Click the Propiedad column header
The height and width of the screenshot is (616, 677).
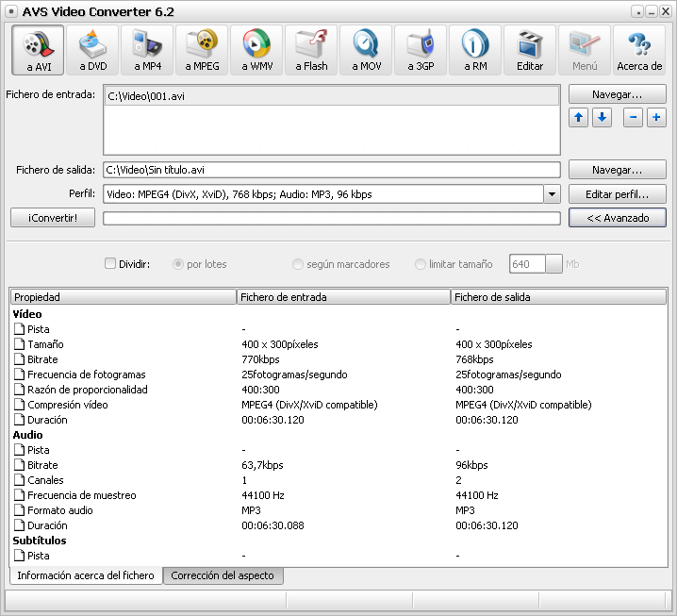(x=124, y=297)
